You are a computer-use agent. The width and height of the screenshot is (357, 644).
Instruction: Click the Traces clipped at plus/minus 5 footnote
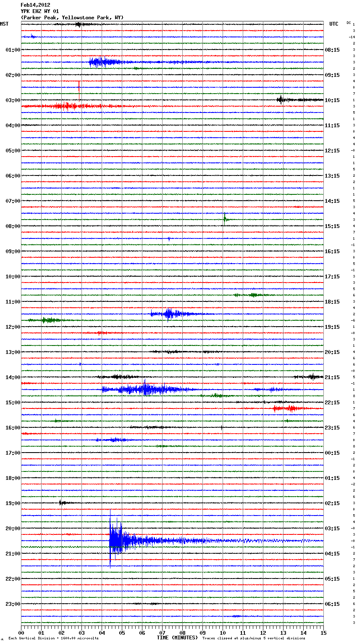point(254,638)
